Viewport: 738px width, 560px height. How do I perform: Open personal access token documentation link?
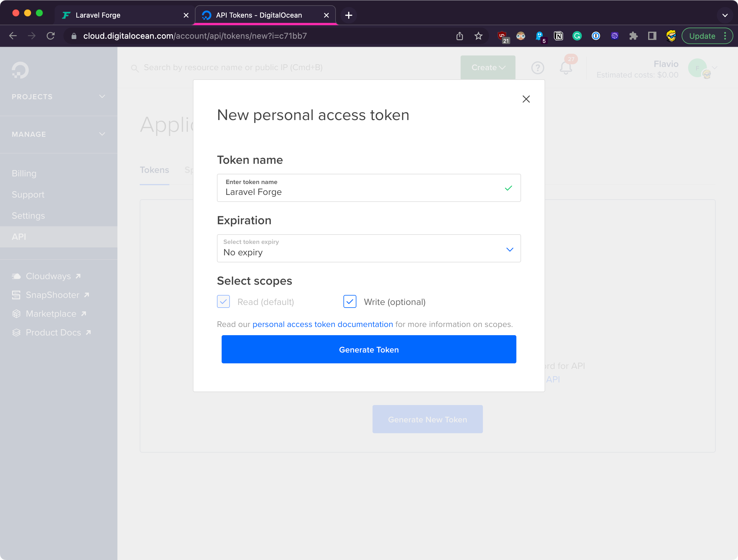322,324
